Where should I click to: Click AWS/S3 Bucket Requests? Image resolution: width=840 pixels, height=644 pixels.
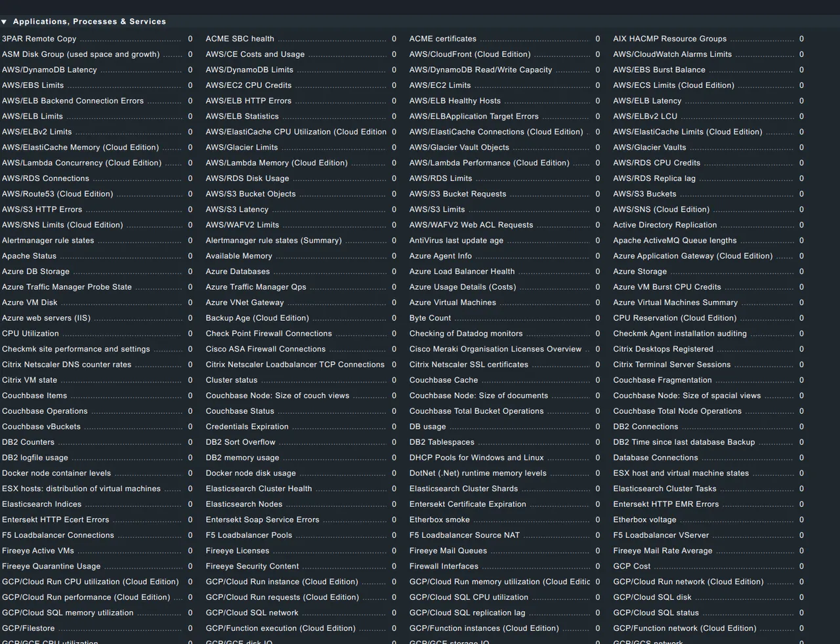point(458,194)
